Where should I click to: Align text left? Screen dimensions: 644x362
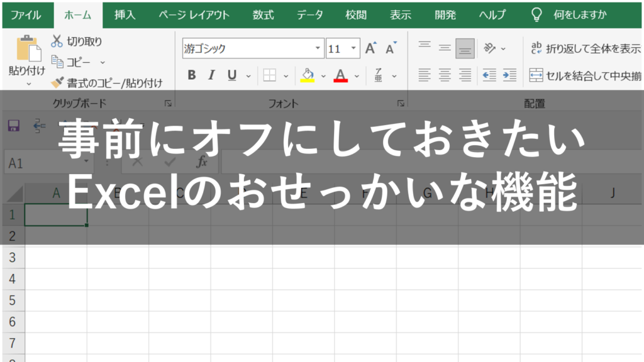pos(425,75)
